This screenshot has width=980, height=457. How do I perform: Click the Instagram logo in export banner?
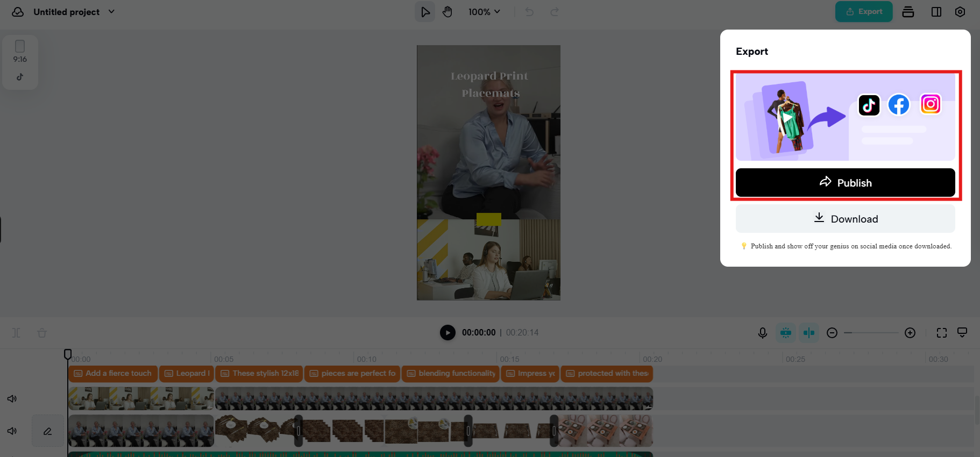coord(931,104)
